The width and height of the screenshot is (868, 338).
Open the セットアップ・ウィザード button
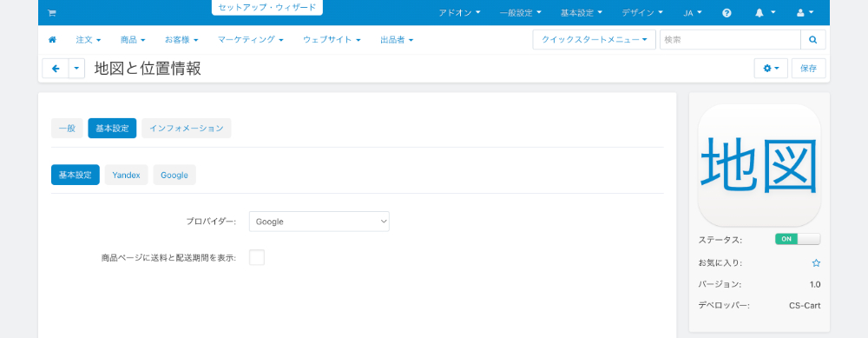coord(266,8)
